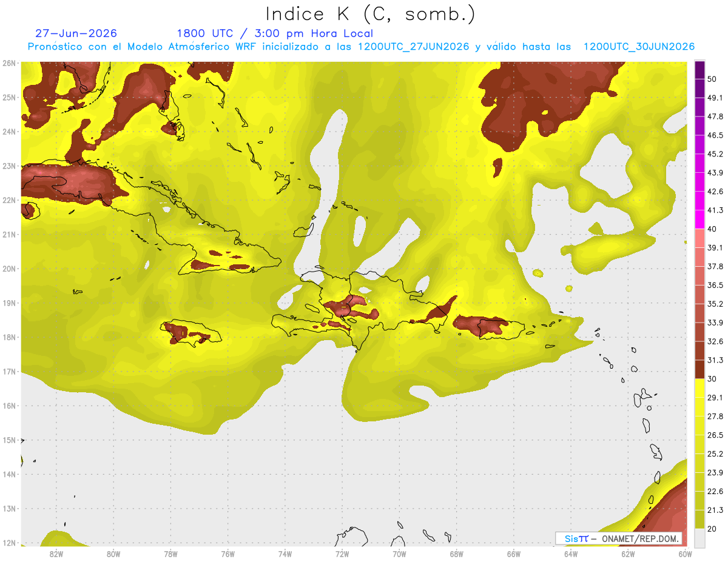Click the latitude axis label "14N"
This screenshot has width=728, height=562.
click(9, 474)
